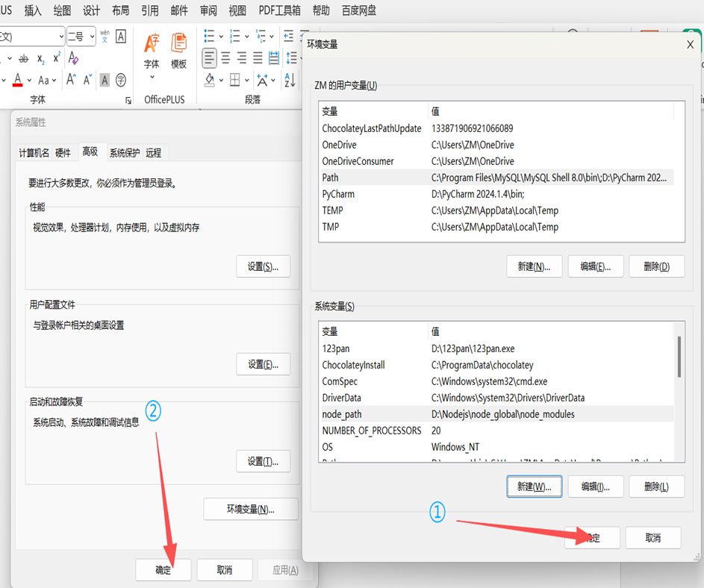The width and height of the screenshot is (704, 588).
Task: Open the OfficePLUS templates button
Action: (x=178, y=51)
